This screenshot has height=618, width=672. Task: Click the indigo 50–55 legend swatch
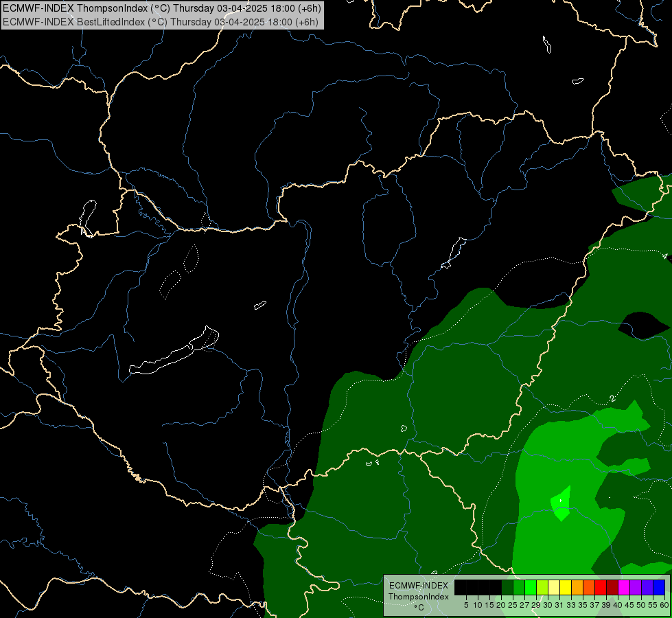tap(647, 587)
